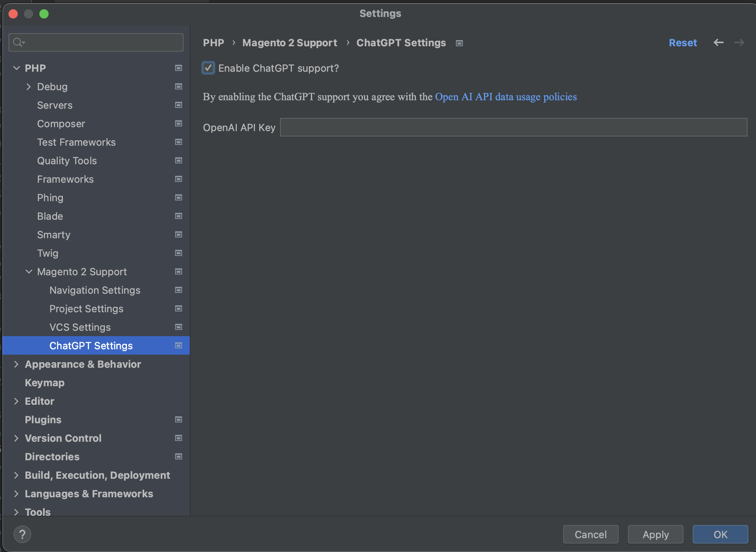
Task: Click the project-level icon beside Navigation Settings
Action: click(x=179, y=290)
